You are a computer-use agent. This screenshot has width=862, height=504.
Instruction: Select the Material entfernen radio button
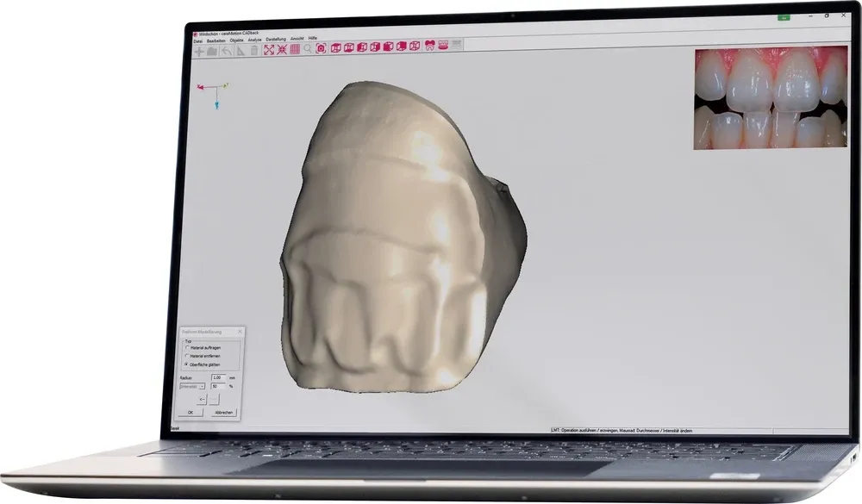pos(186,355)
